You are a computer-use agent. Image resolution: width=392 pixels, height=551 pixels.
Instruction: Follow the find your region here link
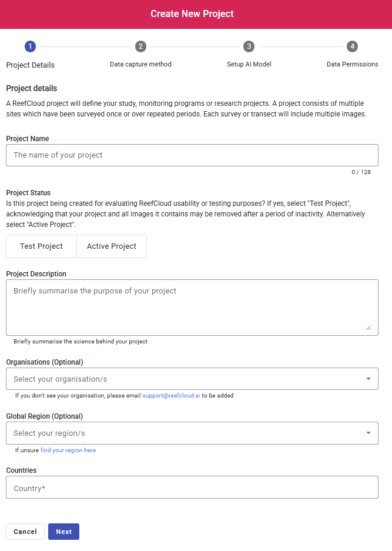click(x=68, y=450)
